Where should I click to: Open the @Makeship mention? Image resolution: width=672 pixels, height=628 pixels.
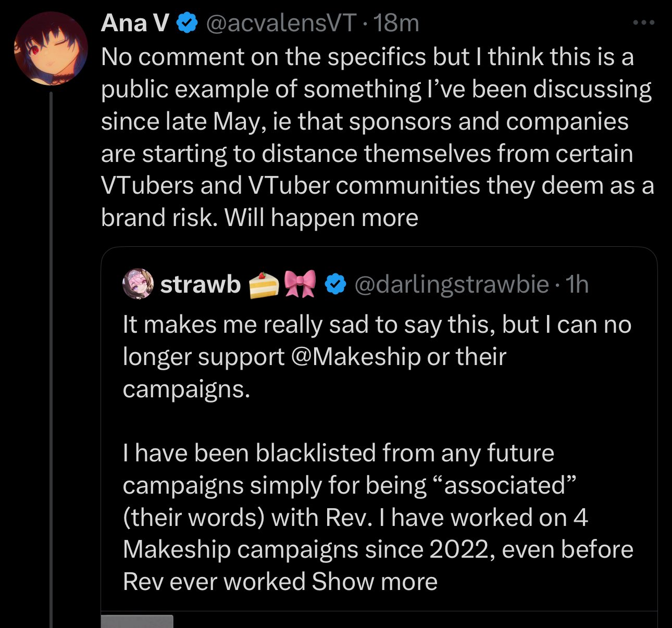click(356, 357)
